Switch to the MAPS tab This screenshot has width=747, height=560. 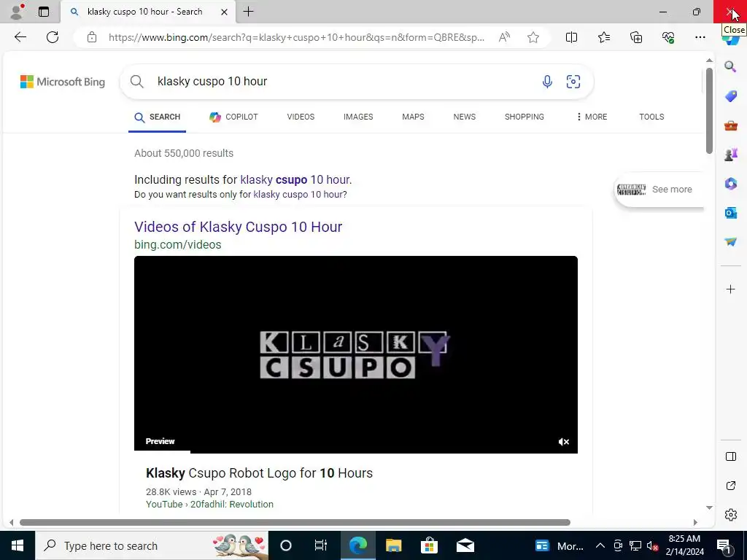point(413,117)
